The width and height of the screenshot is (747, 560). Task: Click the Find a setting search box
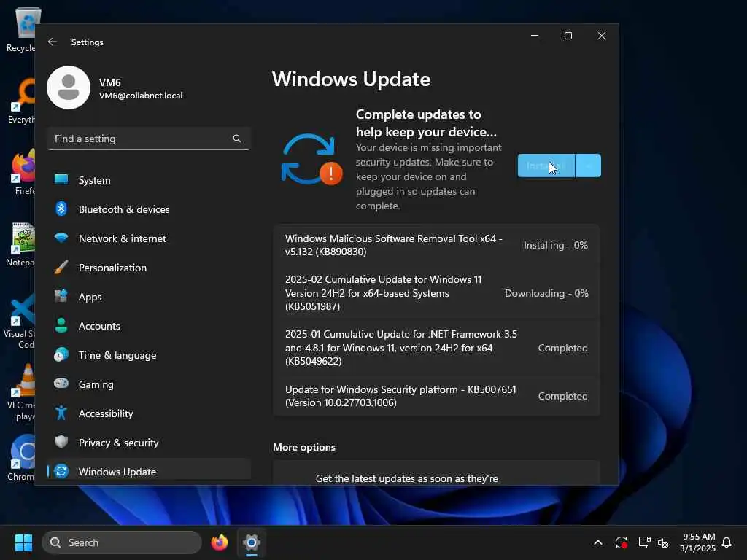pos(149,139)
